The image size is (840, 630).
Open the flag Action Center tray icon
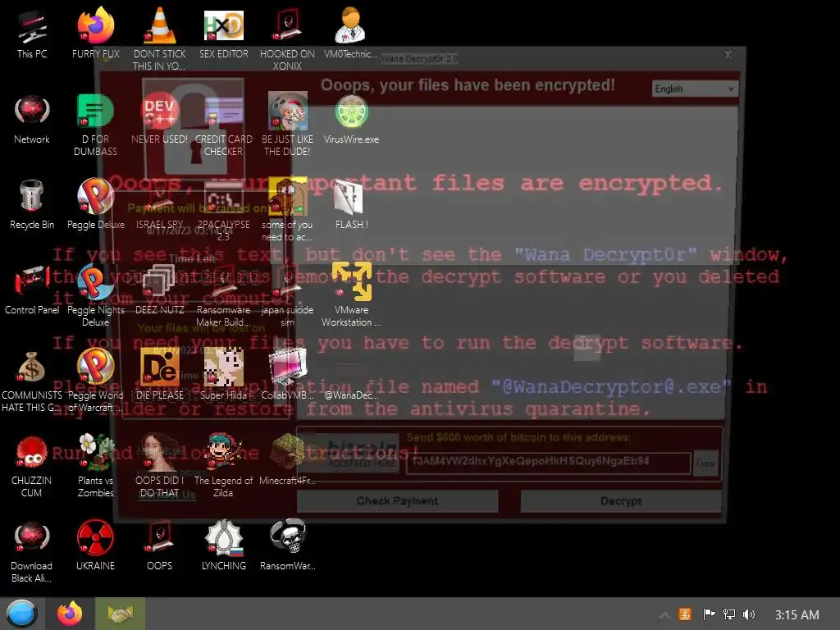[709, 614]
